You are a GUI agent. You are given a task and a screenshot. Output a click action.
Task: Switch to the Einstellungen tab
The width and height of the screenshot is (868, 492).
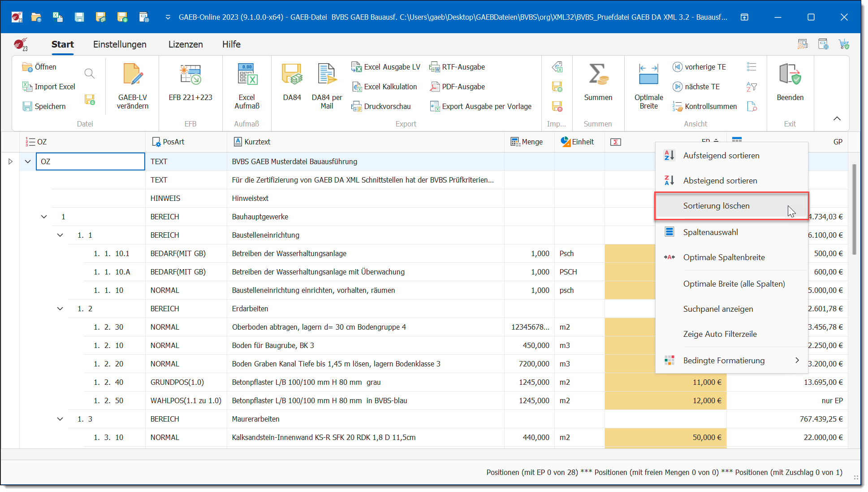120,44
